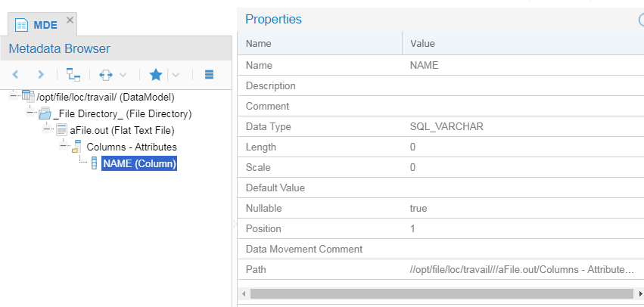Open the hamburger menu icon

point(209,75)
